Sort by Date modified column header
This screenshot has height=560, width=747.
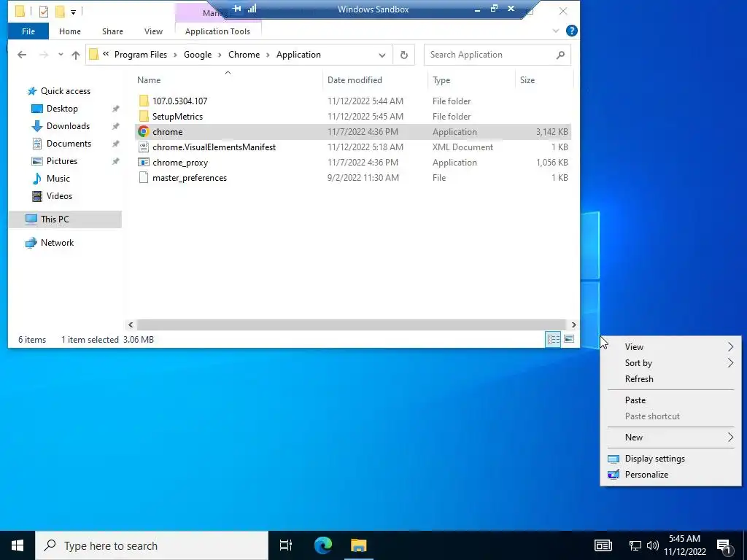376,80
